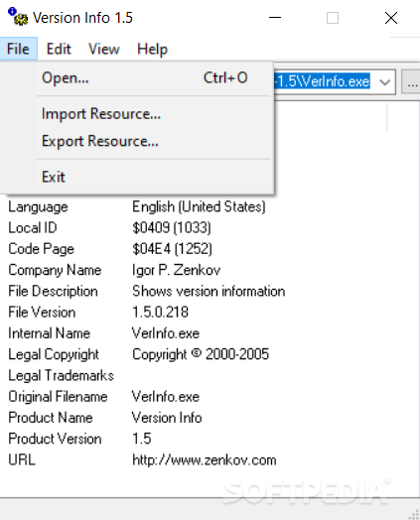The image size is (420, 520).
Task: Select the File Description row label
Action: [x=53, y=291]
